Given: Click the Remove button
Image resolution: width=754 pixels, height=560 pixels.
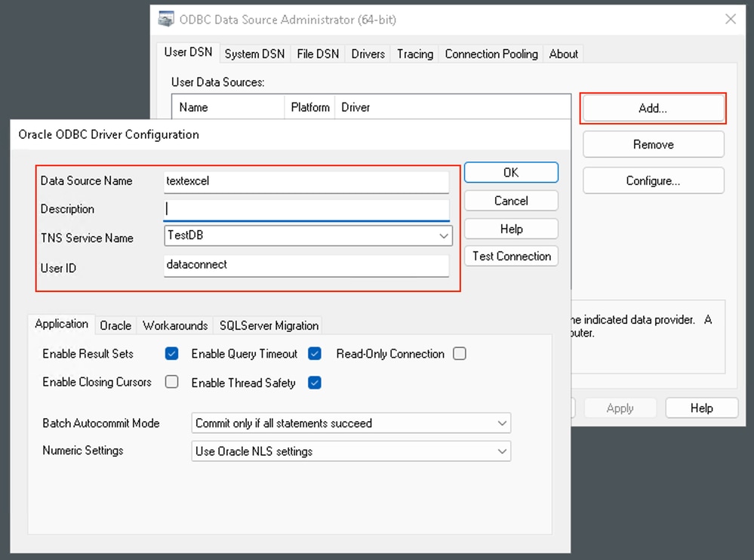Looking at the screenshot, I should [x=653, y=144].
